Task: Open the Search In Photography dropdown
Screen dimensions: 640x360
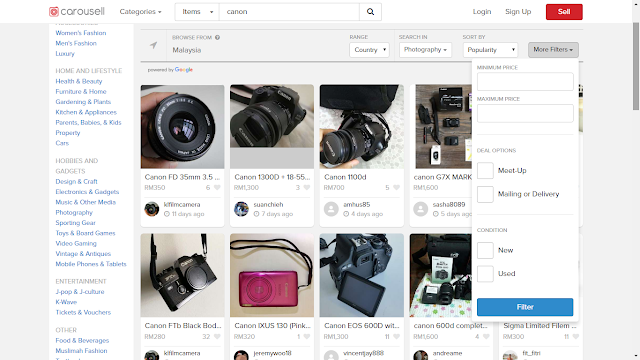Action: click(x=425, y=50)
